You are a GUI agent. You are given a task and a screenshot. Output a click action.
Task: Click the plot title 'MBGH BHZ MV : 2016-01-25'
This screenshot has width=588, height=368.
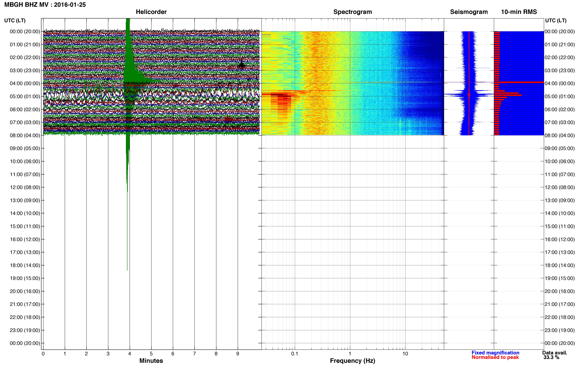click(x=45, y=5)
